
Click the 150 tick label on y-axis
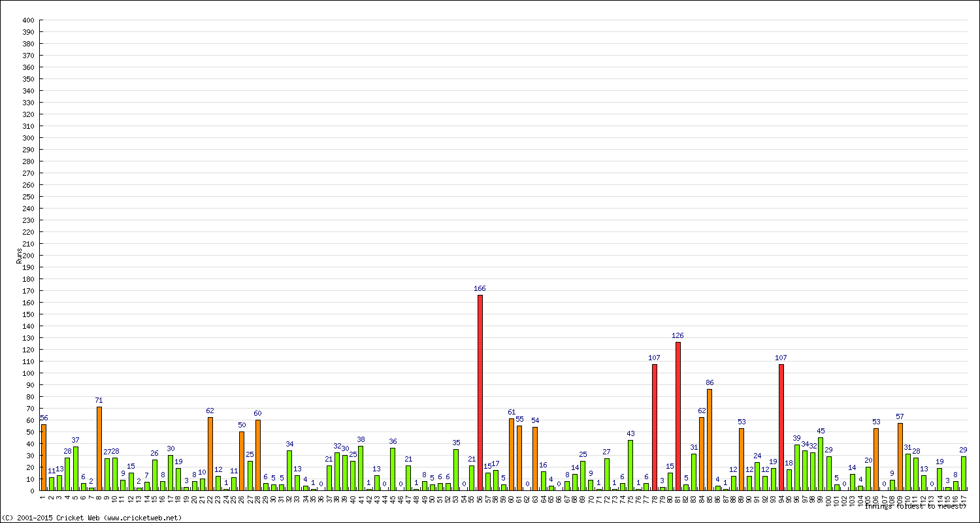[27, 314]
